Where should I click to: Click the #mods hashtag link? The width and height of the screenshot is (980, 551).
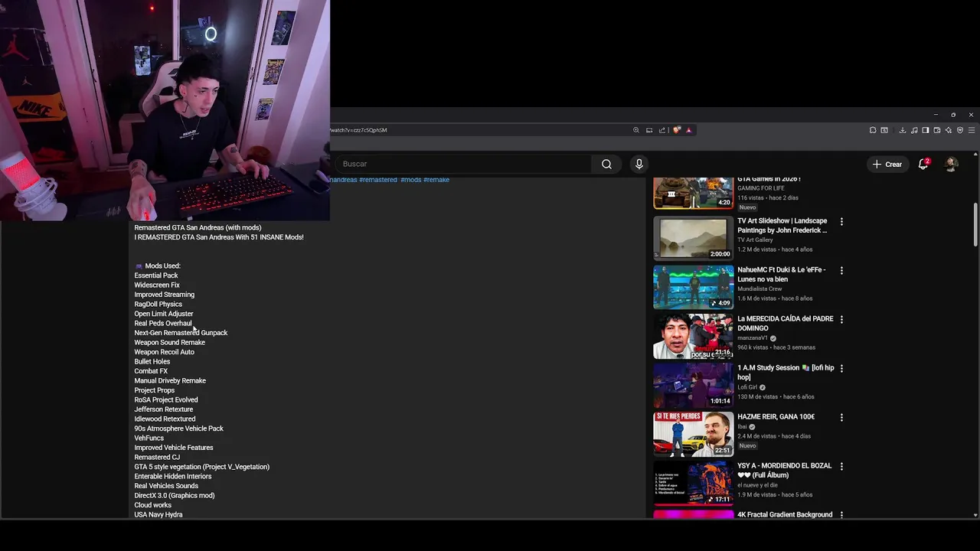tap(411, 180)
